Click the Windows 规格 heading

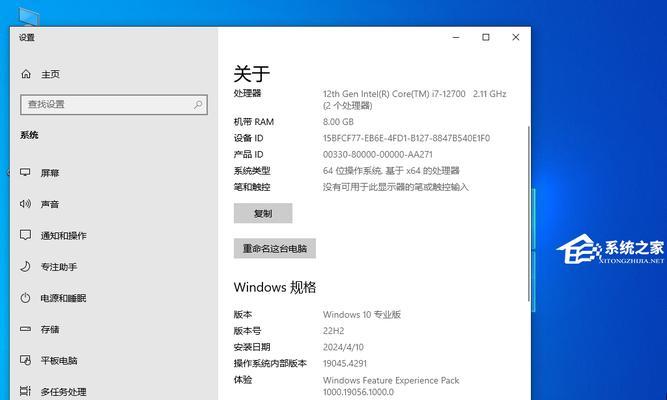click(275, 287)
